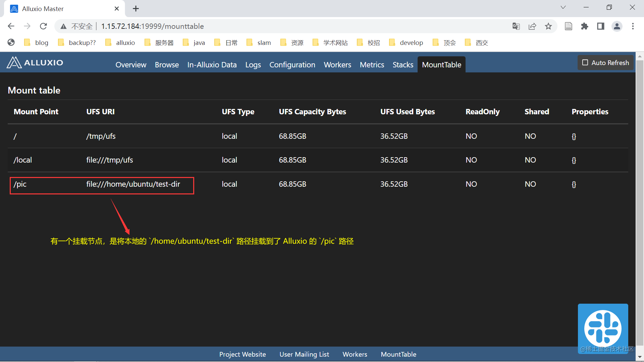Open the 西交 bookmark folder

477,43
